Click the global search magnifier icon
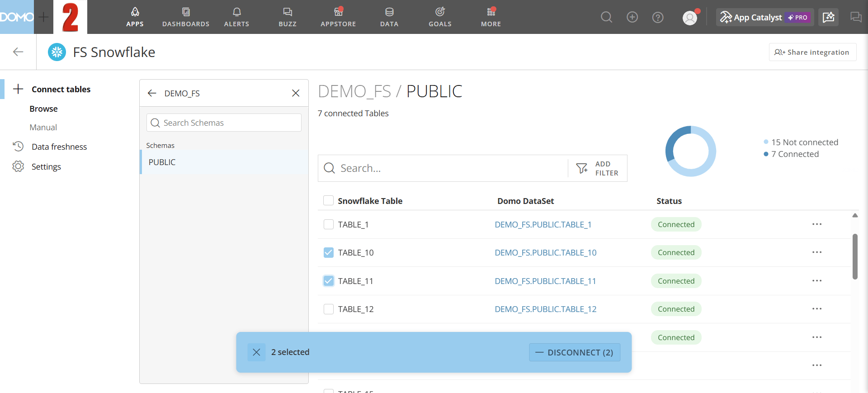Screen dimensions: 868x393 [x=607, y=17]
